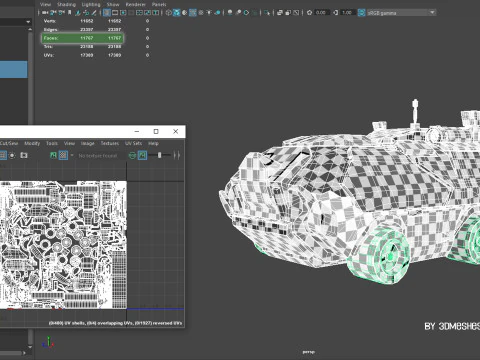The width and height of the screenshot is (480, 360).
Task: Click the Use All Lights icon
Action: (x=209, y=13)
